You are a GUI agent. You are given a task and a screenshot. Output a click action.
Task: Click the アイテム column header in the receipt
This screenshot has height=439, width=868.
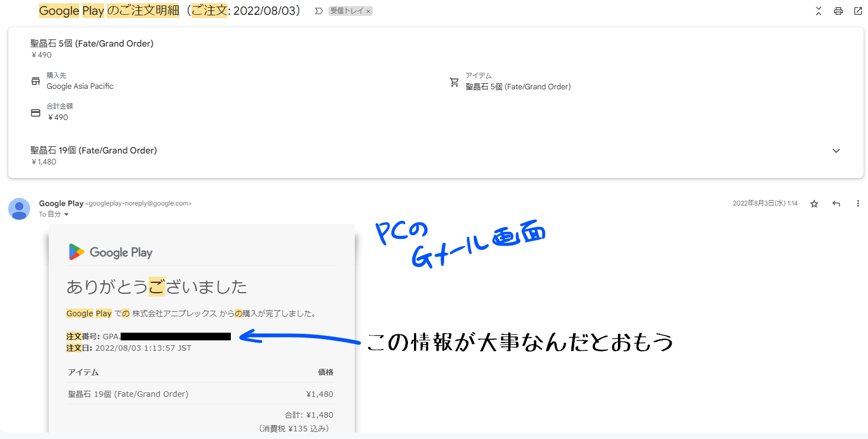pyautogui.click(x=83, y=372)
